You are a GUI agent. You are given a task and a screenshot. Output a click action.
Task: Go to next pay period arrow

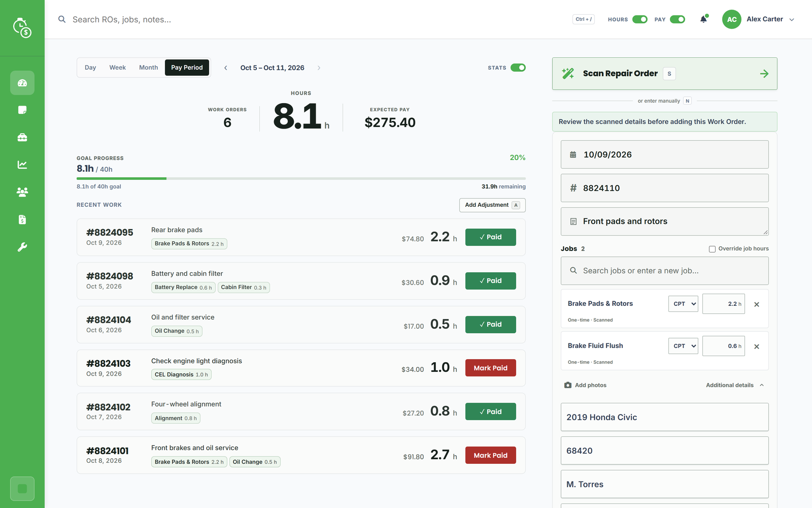[319, 68]
